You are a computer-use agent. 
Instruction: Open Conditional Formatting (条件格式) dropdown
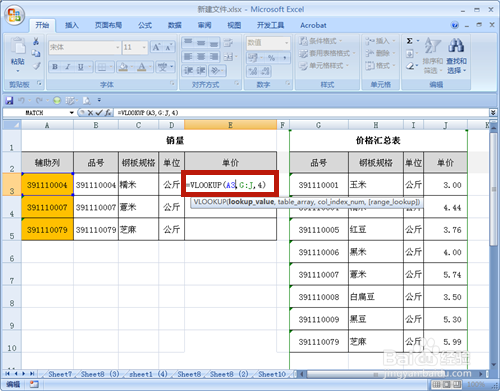tap(320, 41)
